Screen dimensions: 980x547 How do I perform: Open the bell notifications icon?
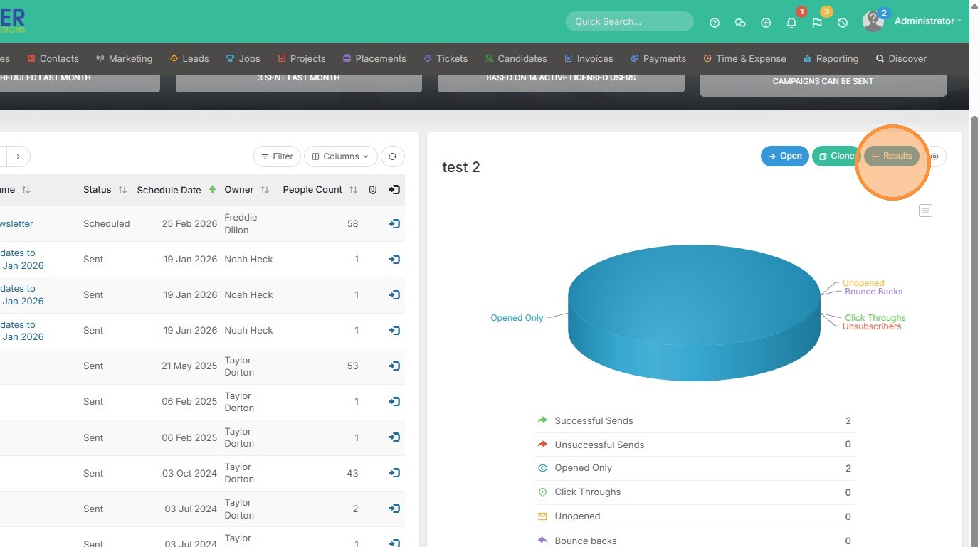coord(791,23)
